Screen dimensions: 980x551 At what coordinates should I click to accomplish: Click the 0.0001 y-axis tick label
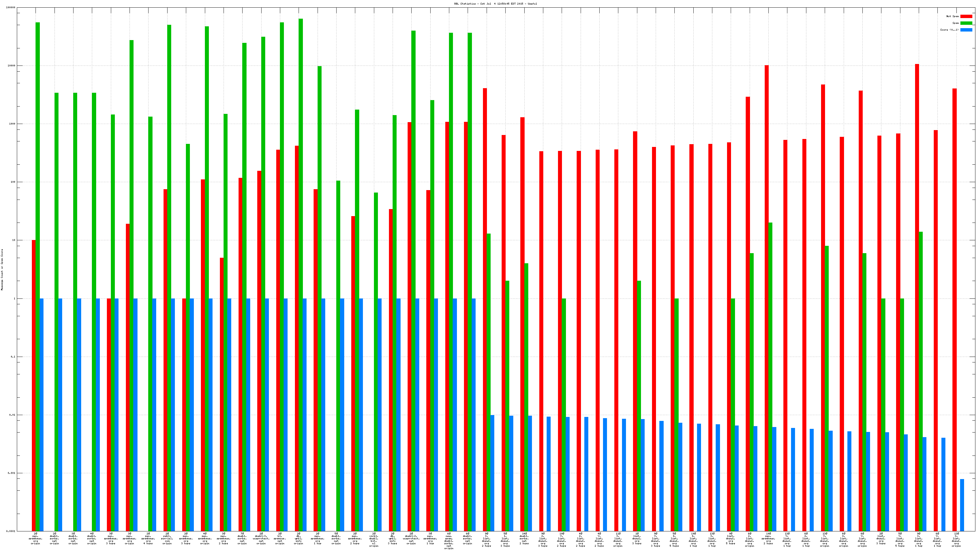[x=11, y=531]
